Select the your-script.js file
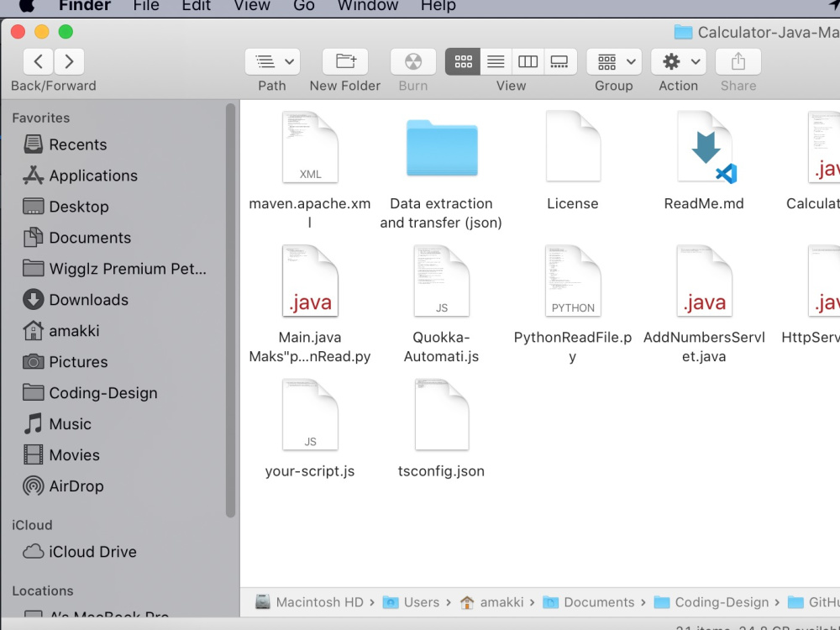840x630 pixels. (310, 415)
